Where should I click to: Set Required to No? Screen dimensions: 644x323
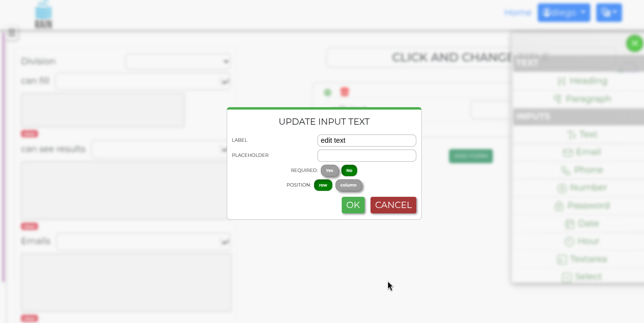point(349,171)
